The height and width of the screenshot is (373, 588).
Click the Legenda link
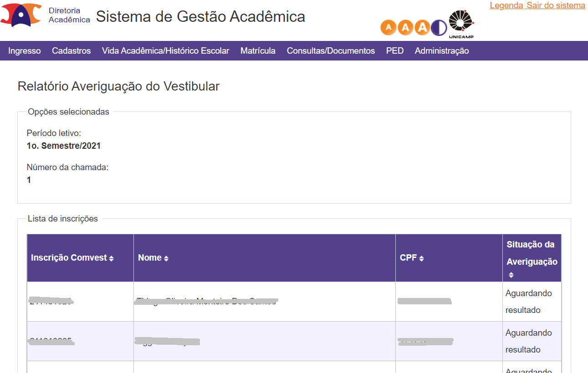tap(506, 5)
